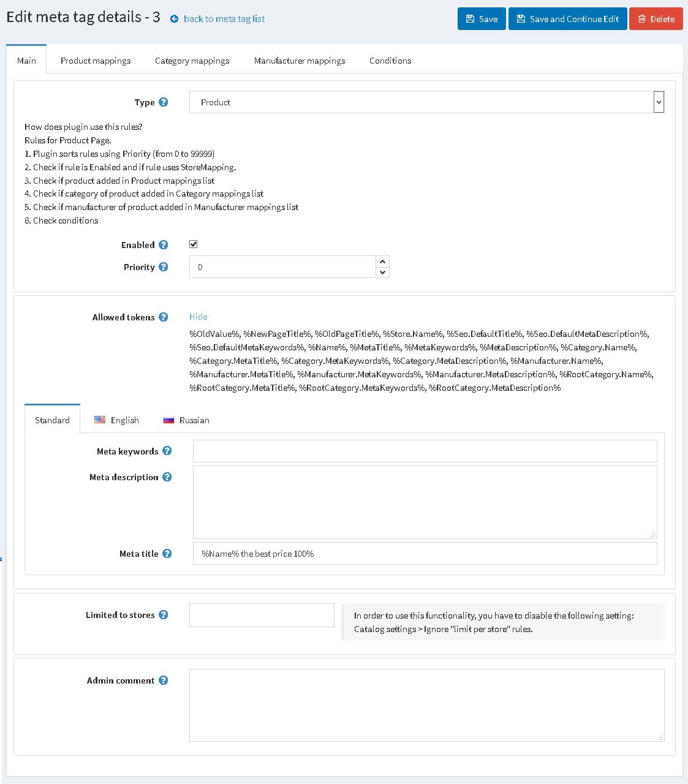This screenshot has width=688, height=784.
Task: Click the Meta keywords help icon
Action: (167, 451)
